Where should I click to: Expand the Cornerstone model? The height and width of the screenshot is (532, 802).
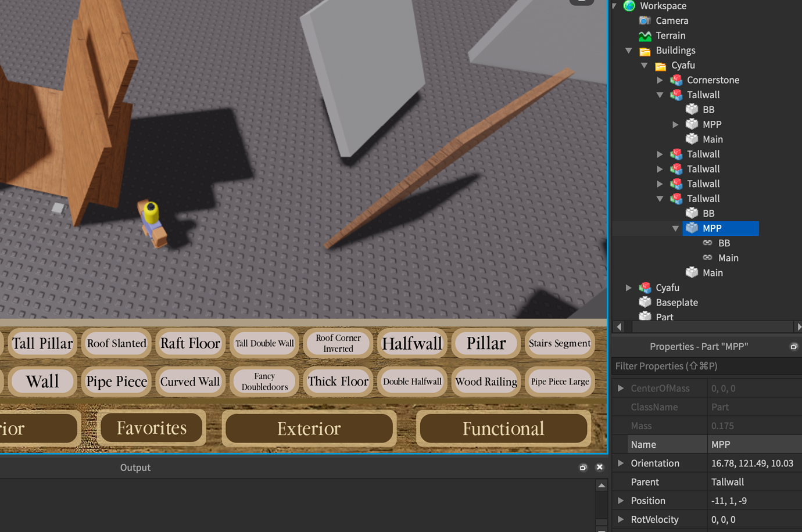tap(660, 80)
